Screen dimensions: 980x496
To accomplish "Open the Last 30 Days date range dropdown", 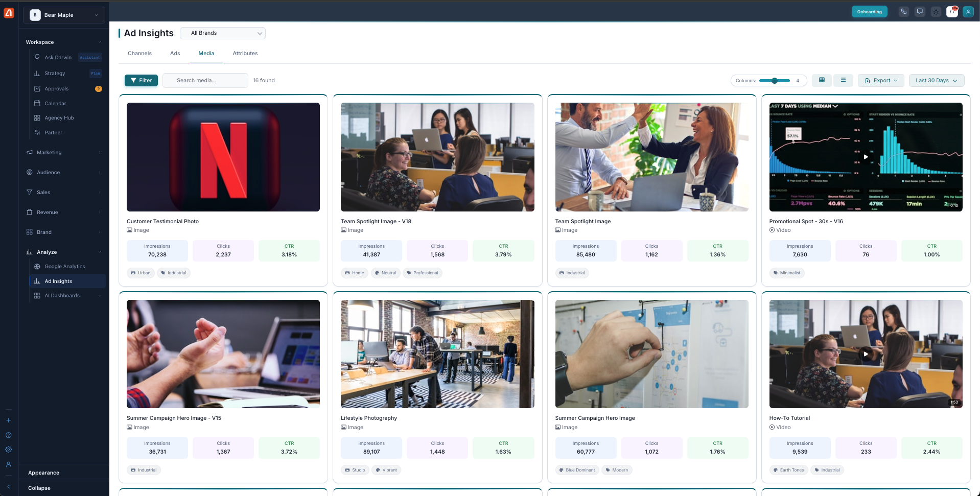I will pyautogui.click(x=937, y=80).
